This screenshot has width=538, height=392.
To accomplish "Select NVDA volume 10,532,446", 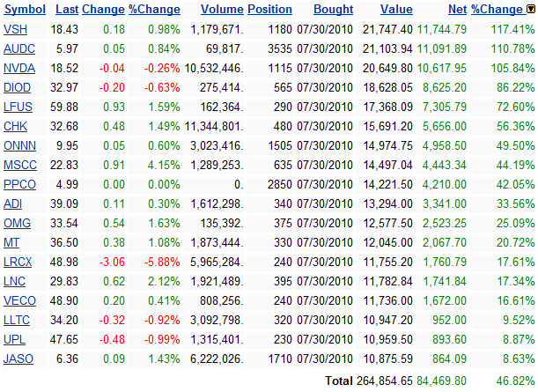I will coord(214,69).
